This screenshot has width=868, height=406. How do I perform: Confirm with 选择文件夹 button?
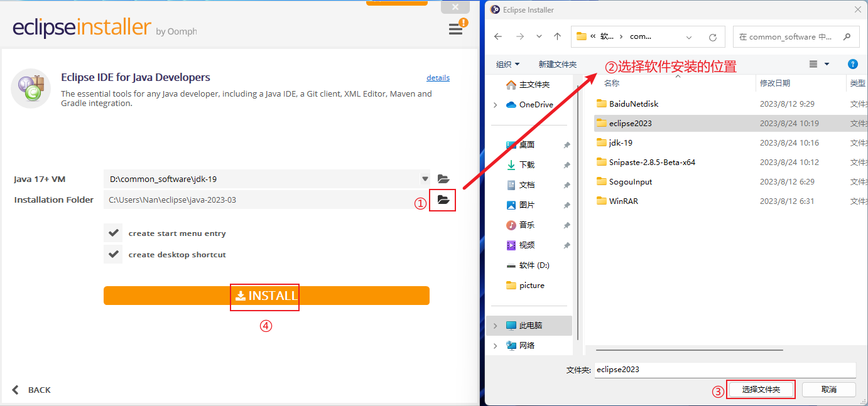tap(761, 390)
